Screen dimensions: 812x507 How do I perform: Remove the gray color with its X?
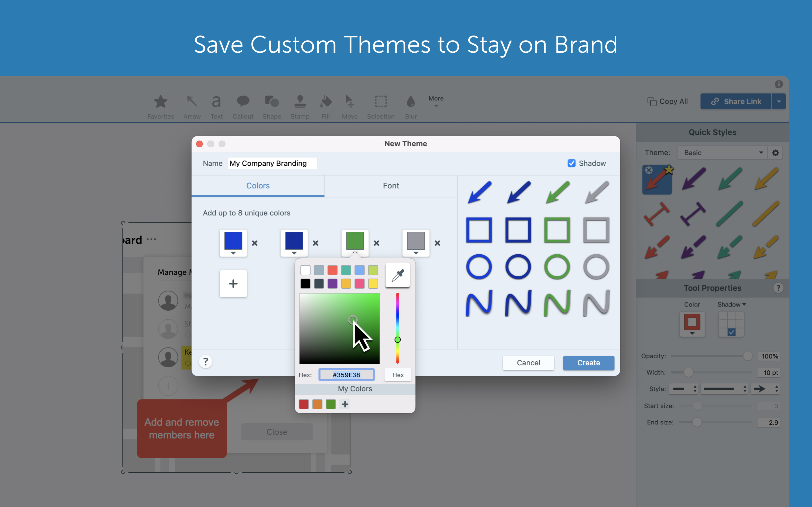click(437, 243)
